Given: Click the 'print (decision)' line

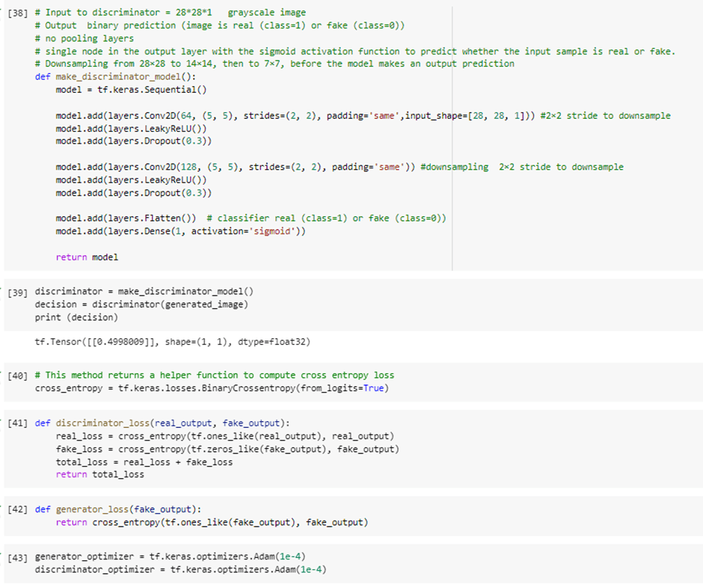Looking at the screenshot, I should [x=76, y=317].
